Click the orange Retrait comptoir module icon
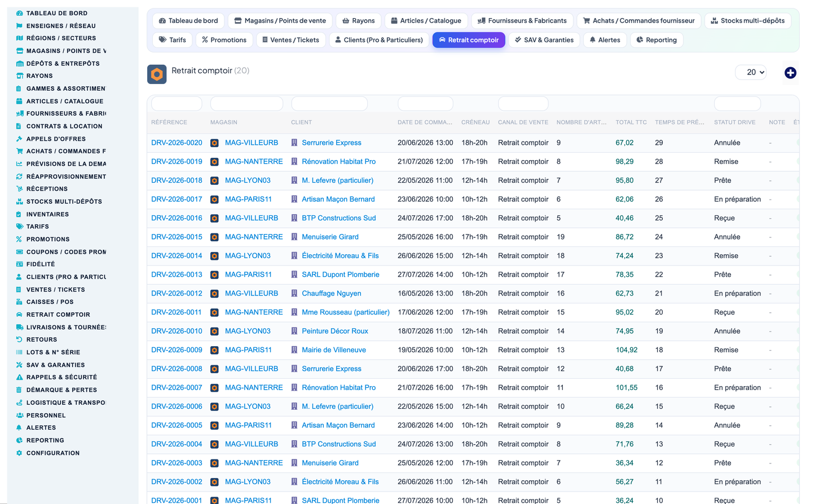This screenshot has width=815, height=504. (x=157, y=74)
